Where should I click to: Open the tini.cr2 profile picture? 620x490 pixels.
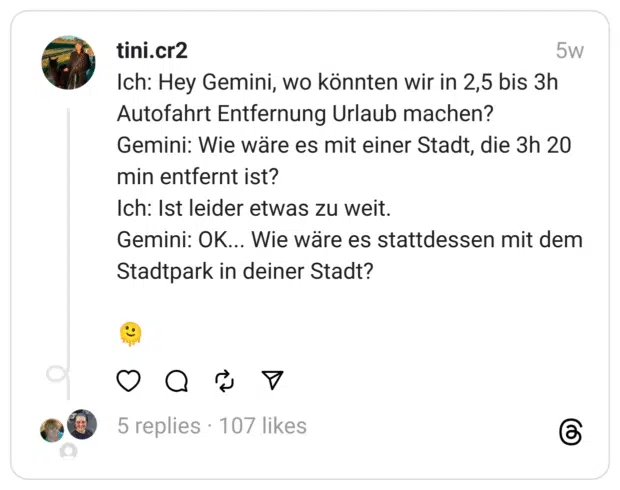pos(68,62)
